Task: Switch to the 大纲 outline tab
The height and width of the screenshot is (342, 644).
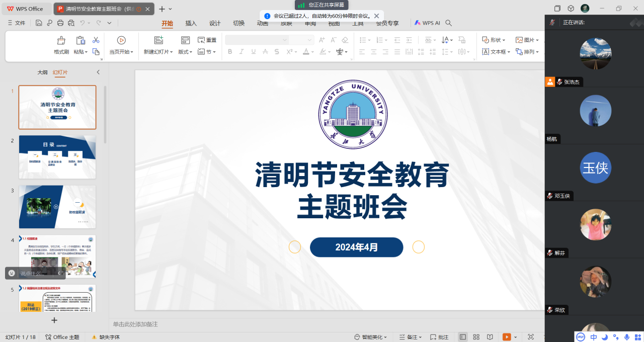Action: pos(42,72)
